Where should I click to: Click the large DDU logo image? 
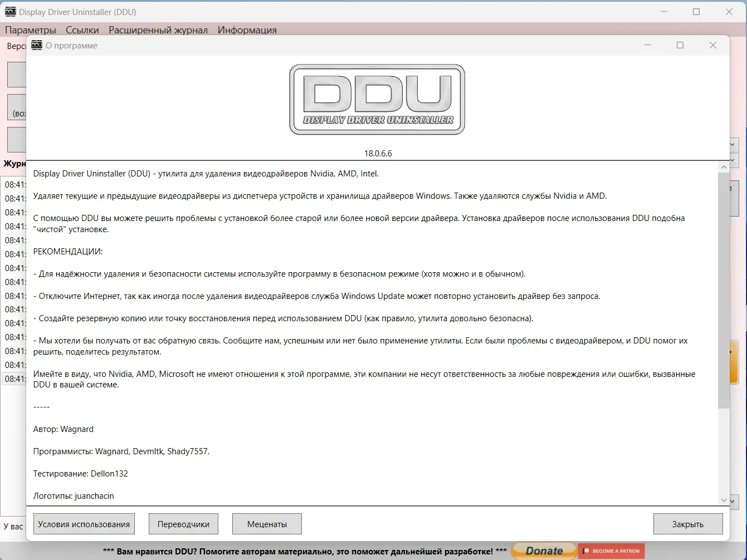pos(377,99)
